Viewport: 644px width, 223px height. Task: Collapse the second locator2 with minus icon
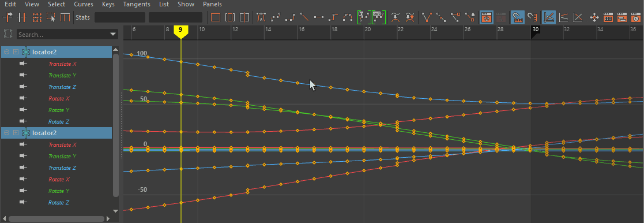pos(7,132)
